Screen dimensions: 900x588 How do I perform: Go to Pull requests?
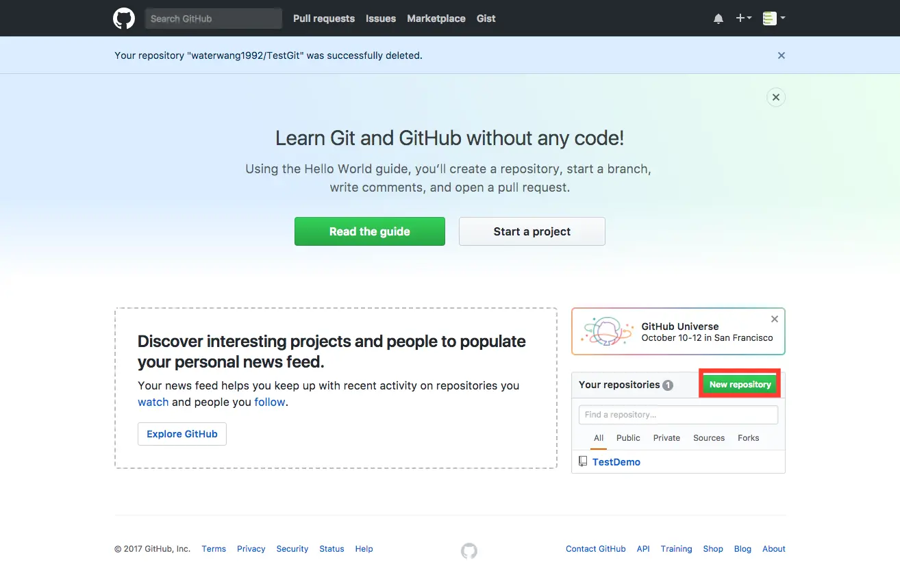point(324,18)
